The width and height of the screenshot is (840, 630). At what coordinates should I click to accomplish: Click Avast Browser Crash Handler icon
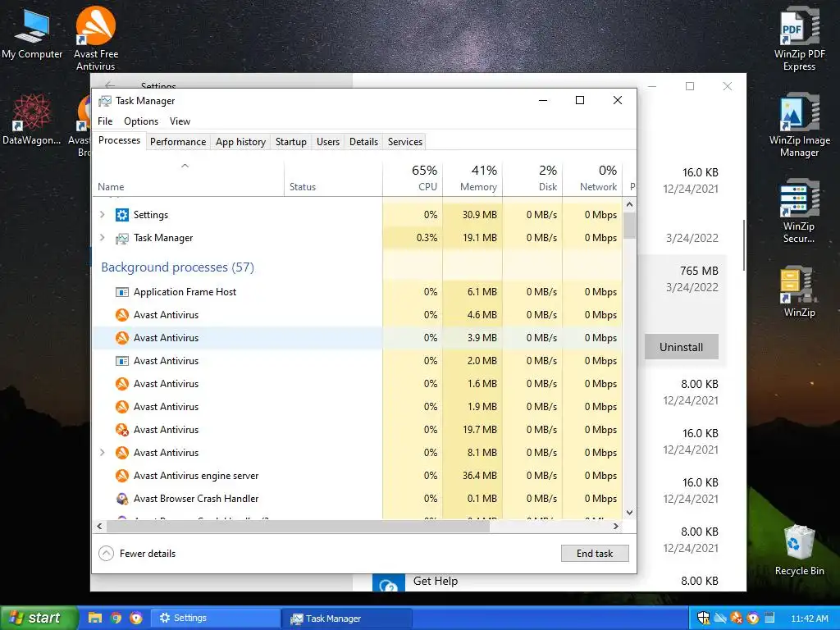(122, 499)
